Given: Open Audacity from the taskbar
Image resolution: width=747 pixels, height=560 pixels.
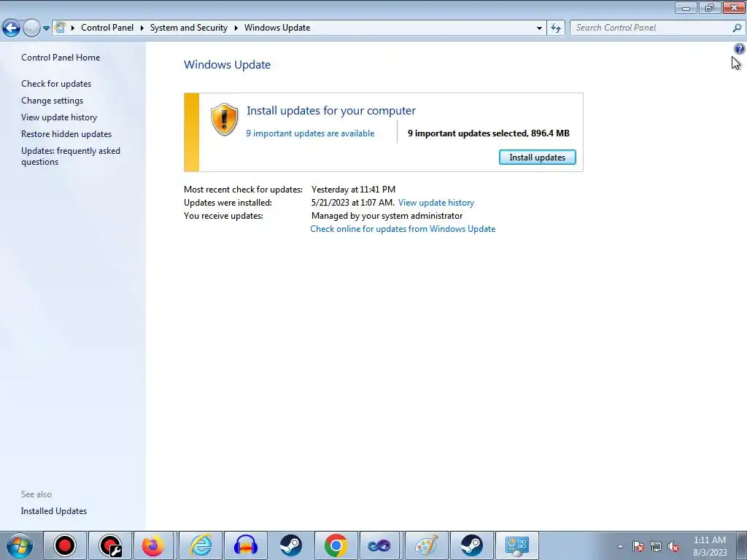Looking at the screenshot, I should tap(246, 545).
